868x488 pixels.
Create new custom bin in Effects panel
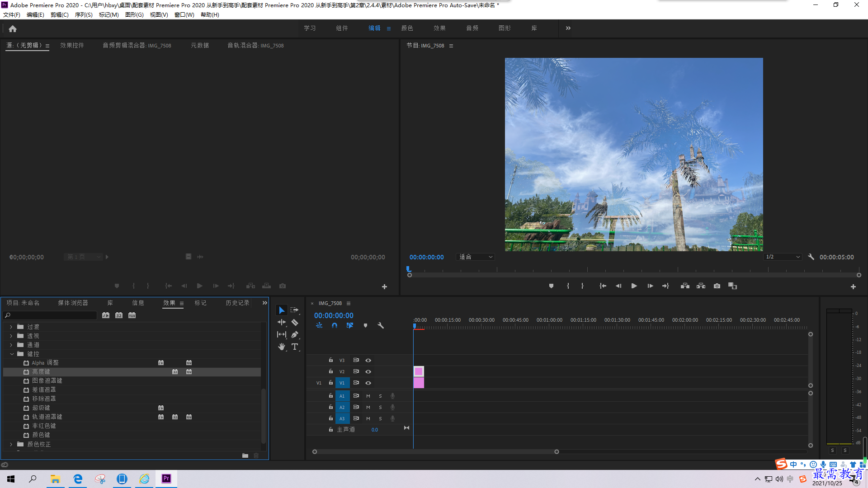click(245, 455)
